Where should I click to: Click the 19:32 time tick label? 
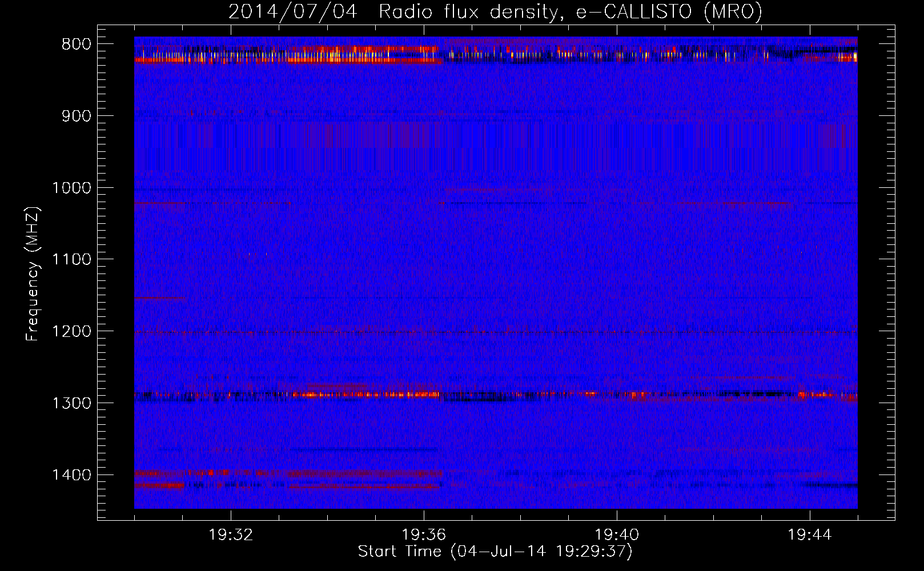tap(231, 535)
